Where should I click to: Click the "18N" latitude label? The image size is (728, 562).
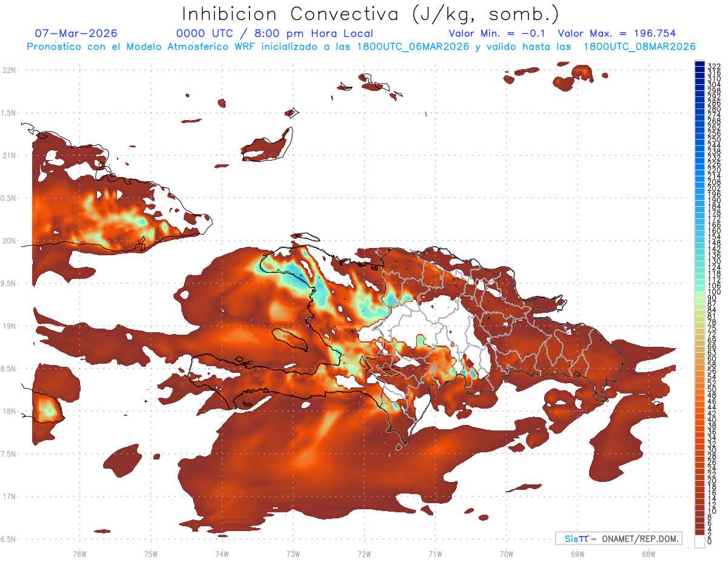point(9,411)
